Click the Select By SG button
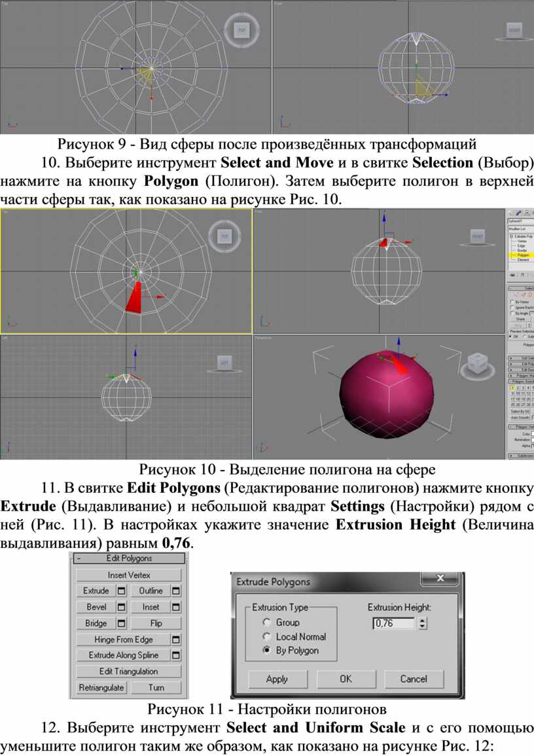This screenshot has height=756, width=534. click(520, 411)
